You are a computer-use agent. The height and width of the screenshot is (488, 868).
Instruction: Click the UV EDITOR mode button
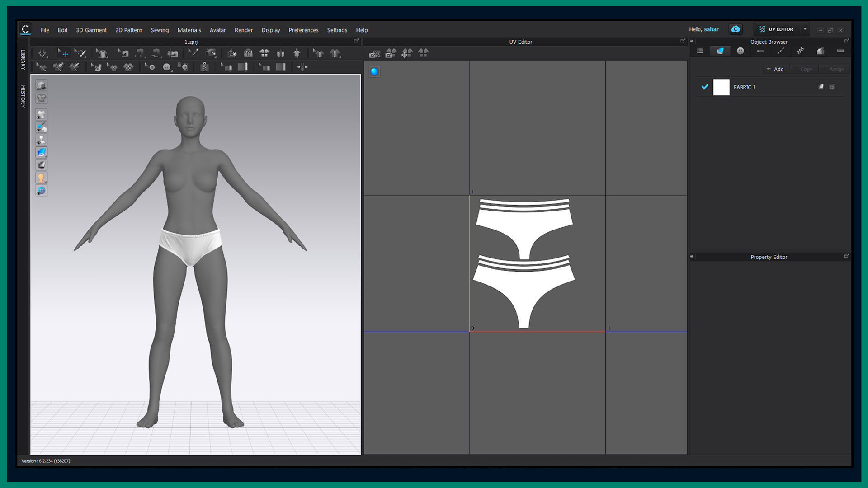[777, 29]
